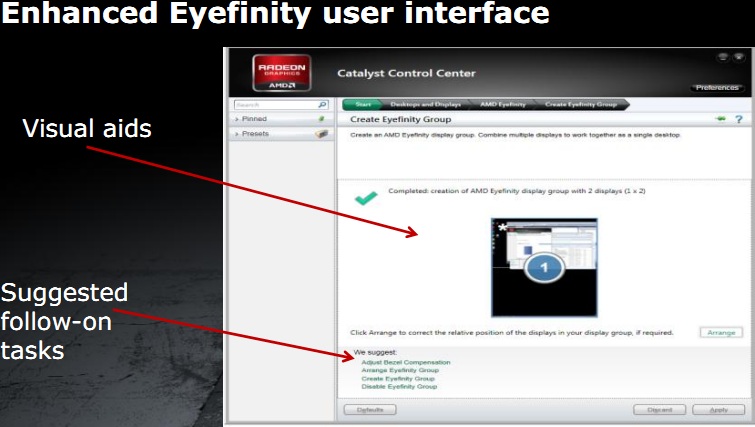Open suggested Create Eyefinity Group link

click(x=398, y=378)
